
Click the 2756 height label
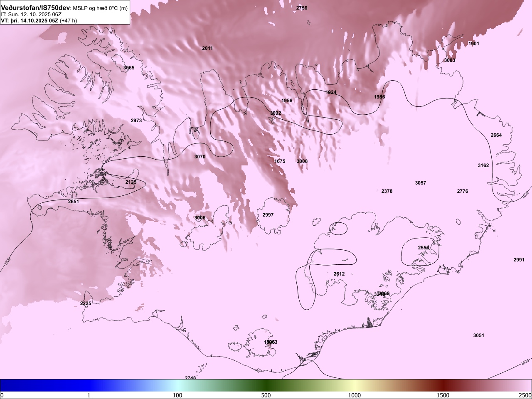click(x=302, y=8)
